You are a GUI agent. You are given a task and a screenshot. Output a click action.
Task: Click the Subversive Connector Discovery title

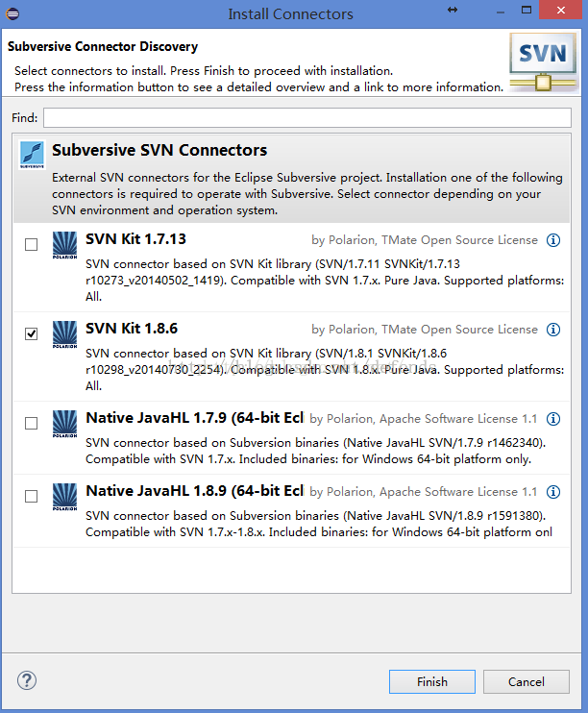pyautogui.click(x=103, y=47)
